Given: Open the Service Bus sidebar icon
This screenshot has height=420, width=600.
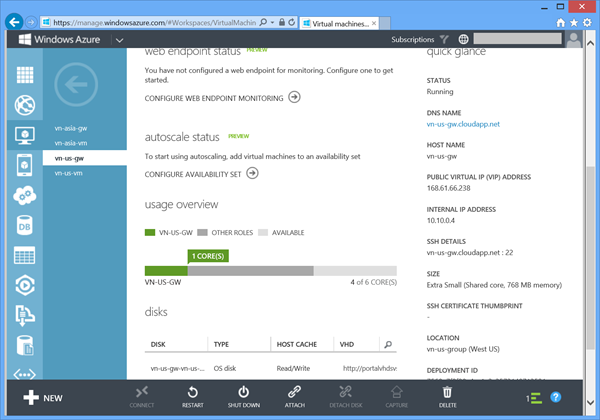Looking at the screenshot, I should click(x=25, y=315).
